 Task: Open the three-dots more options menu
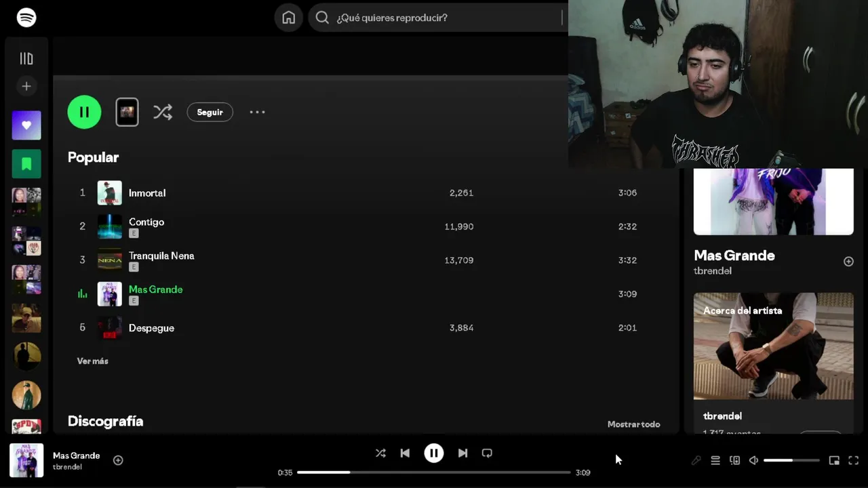tap(257, 113)
